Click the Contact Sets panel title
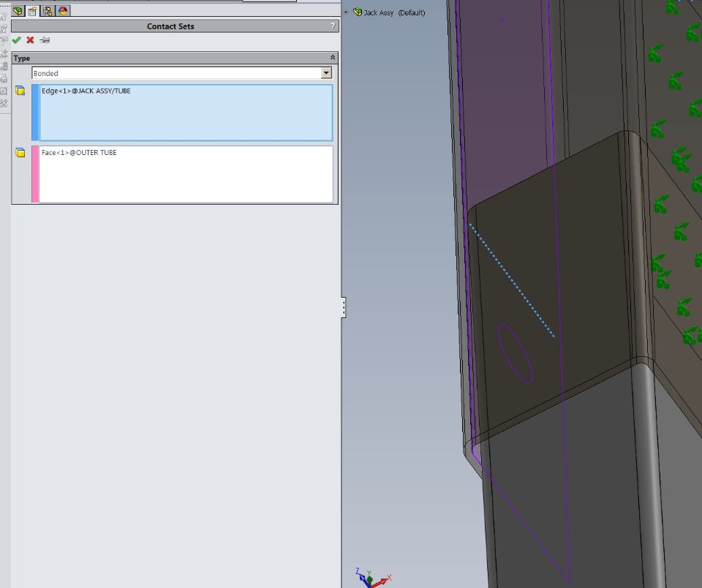702x588 pixels. tap(170, 26)
